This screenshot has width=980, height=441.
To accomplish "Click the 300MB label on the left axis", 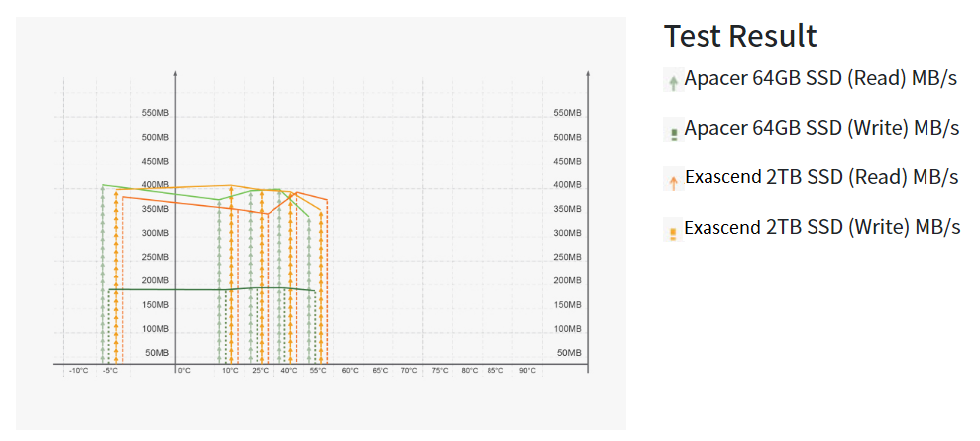I will [155, 233].
